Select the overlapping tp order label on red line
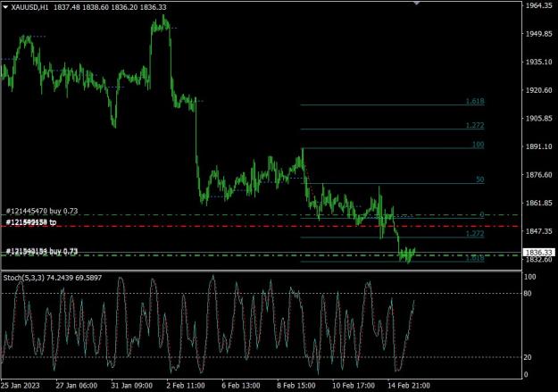Viewport: 558px width, 392px height. (x=31, y=222)
